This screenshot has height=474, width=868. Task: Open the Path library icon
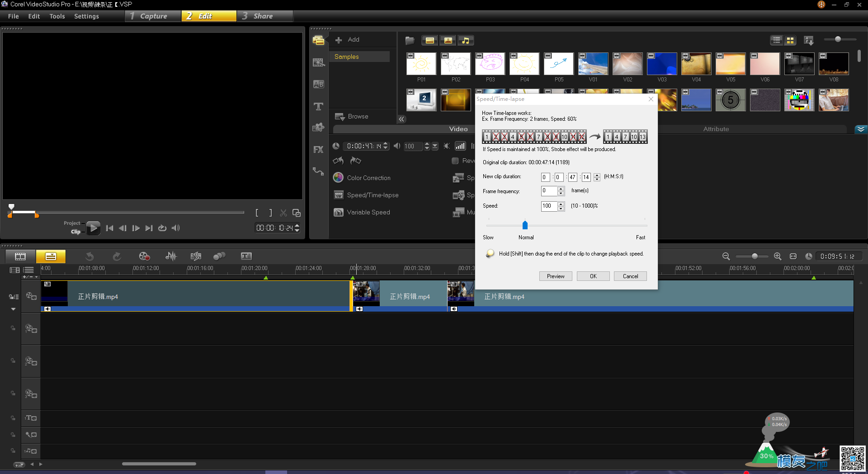tap(318, 171)
